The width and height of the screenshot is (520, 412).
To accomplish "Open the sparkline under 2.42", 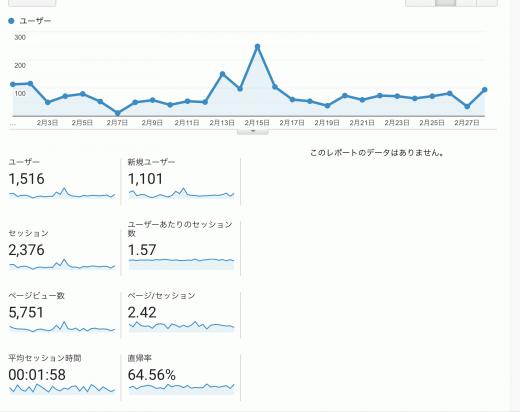I will coord(182,327).
